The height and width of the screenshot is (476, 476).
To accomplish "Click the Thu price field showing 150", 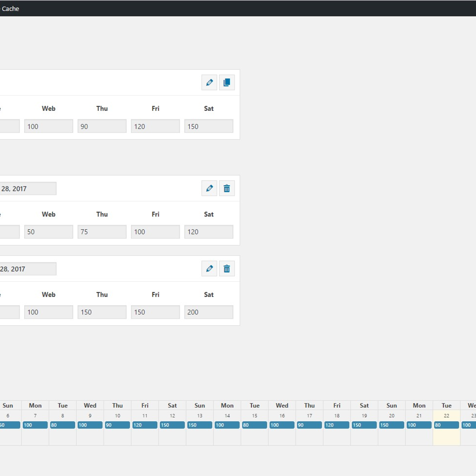I will click(x=102, y=312).
